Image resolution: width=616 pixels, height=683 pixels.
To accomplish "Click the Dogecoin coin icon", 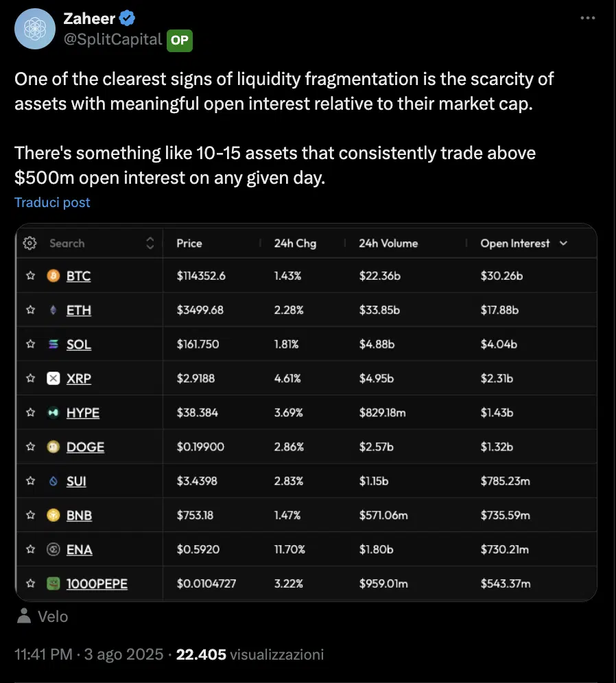I will (53, 447).
